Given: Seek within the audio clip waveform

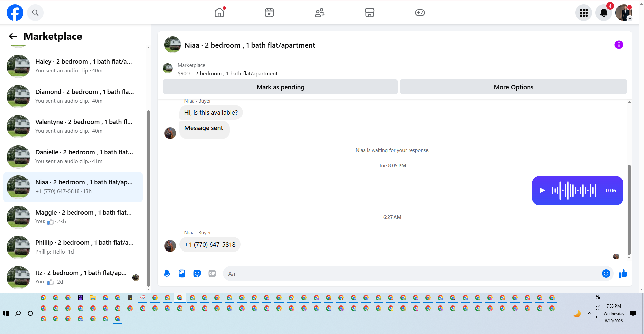Looking at the screenshot, I should coord(574,190).
